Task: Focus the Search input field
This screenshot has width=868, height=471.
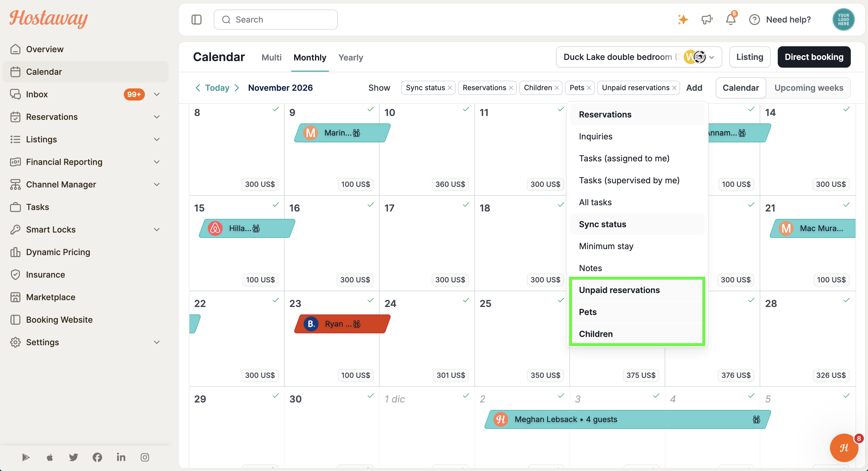Action: 275,20
